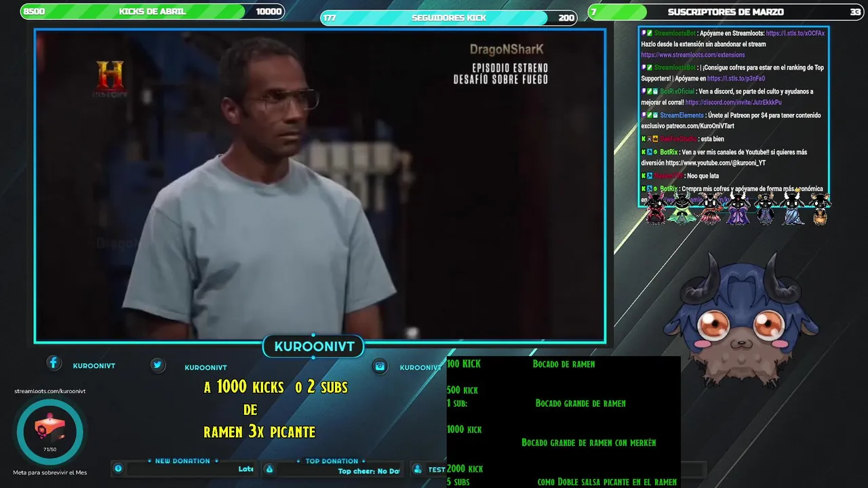Click 'ramen 3x picante' yellow text
Viewport: 868px width, 488px height.
pos(259,431)
